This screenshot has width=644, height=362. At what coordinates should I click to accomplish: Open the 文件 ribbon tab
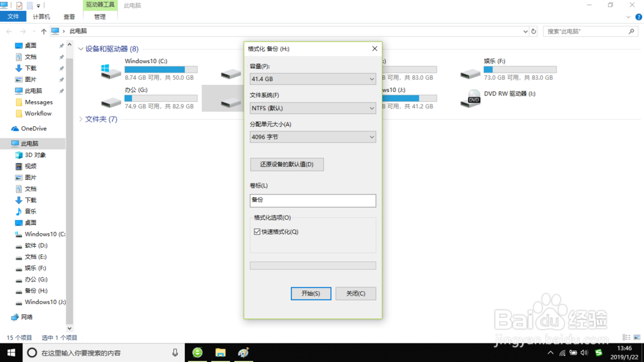[13, 17]
